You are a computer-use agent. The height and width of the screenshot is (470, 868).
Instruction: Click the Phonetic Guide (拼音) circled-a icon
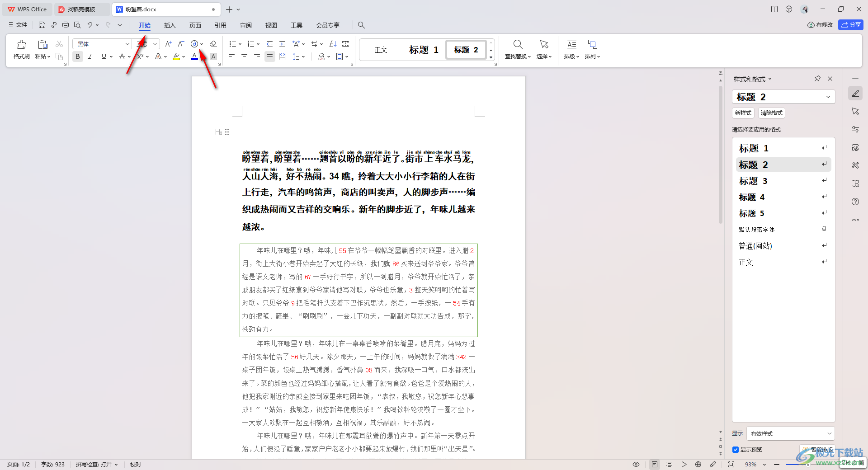click(194, 44)
